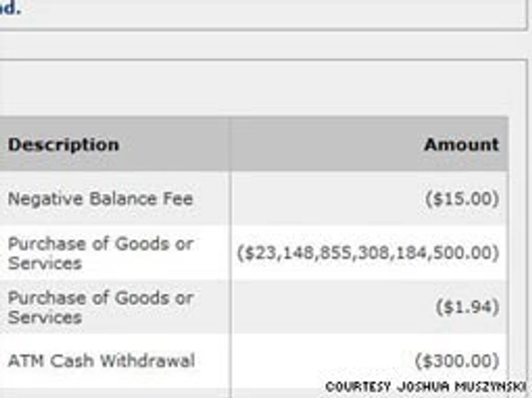532x398 pixels.
Task: Click the blue link text ending in "d."
Action: pos(9,9)
